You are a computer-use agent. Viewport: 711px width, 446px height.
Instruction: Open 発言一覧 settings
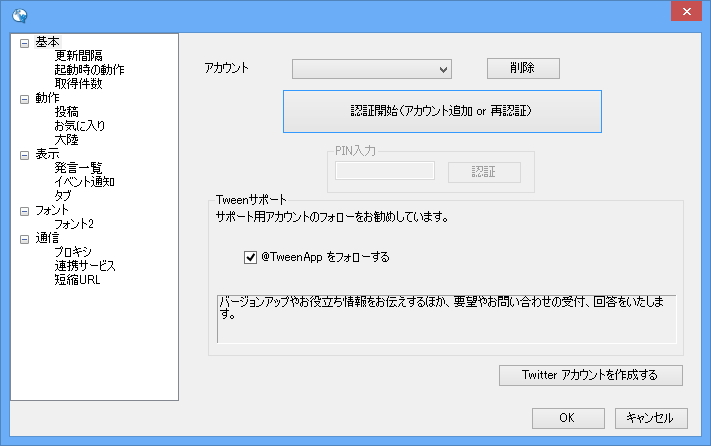pos(78,168)
